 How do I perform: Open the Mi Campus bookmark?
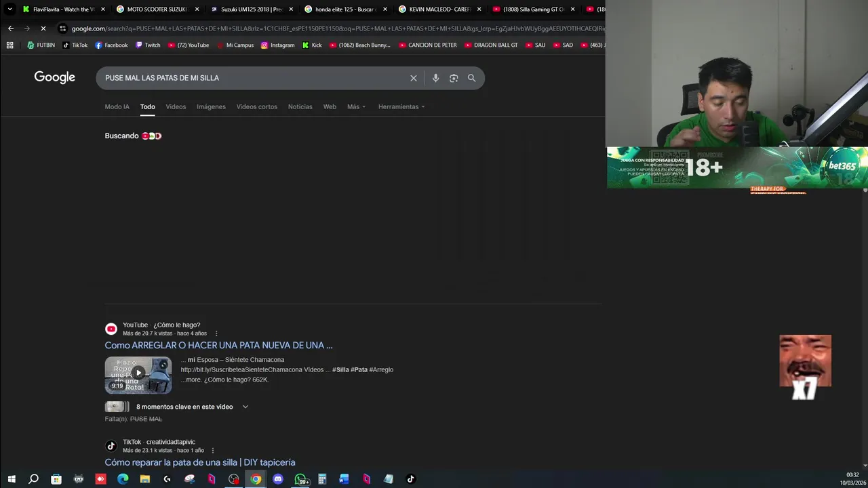coord(235,45)
